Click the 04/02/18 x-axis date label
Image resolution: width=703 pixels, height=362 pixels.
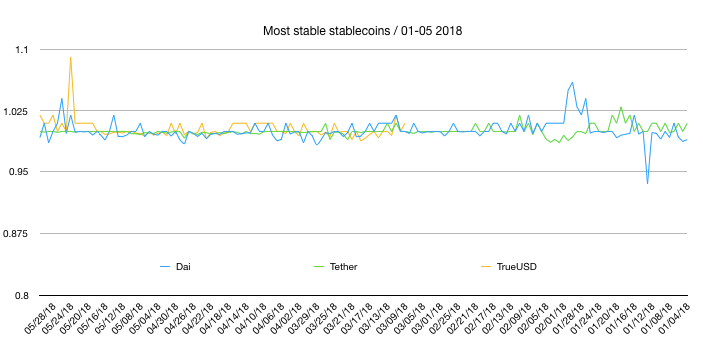point(286,318)
